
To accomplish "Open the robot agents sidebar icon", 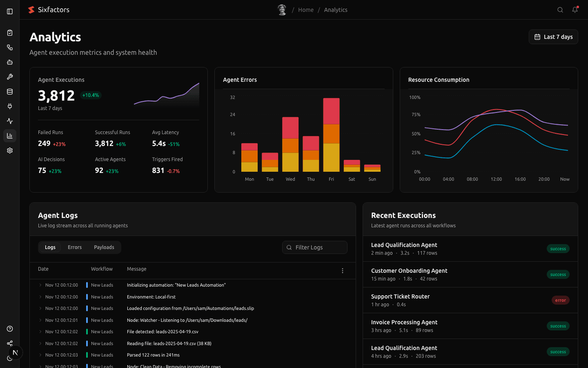I will pyautogui.click(x=10, y=62).
